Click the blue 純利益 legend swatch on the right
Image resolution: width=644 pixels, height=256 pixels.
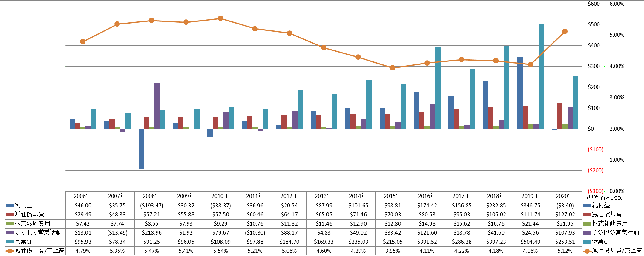tap(587, 206)
